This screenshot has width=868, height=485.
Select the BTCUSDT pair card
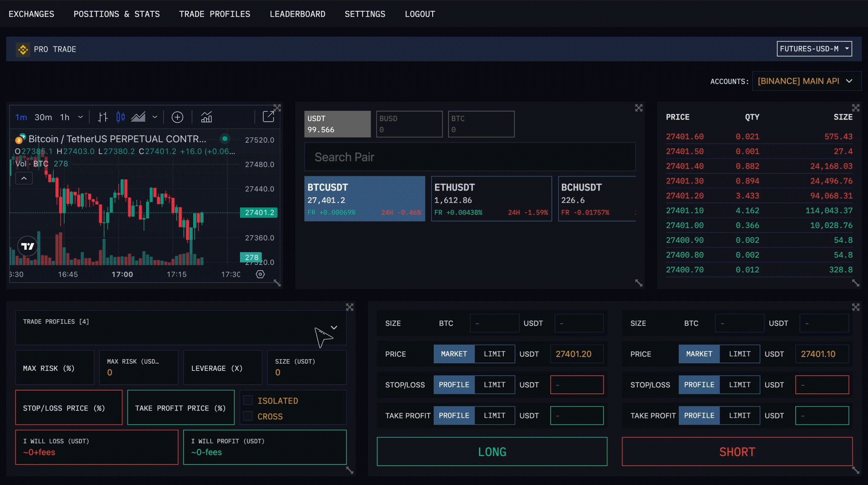pyautogui.click(x=365, y=199)
